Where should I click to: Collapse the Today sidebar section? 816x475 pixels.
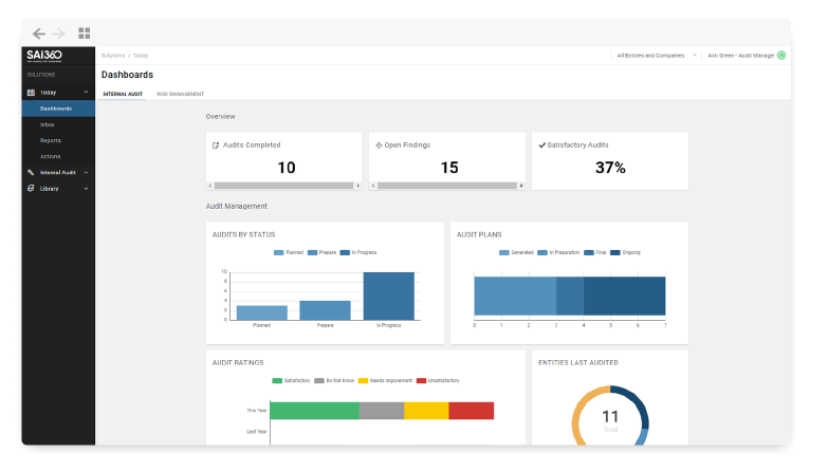[86, 93]
